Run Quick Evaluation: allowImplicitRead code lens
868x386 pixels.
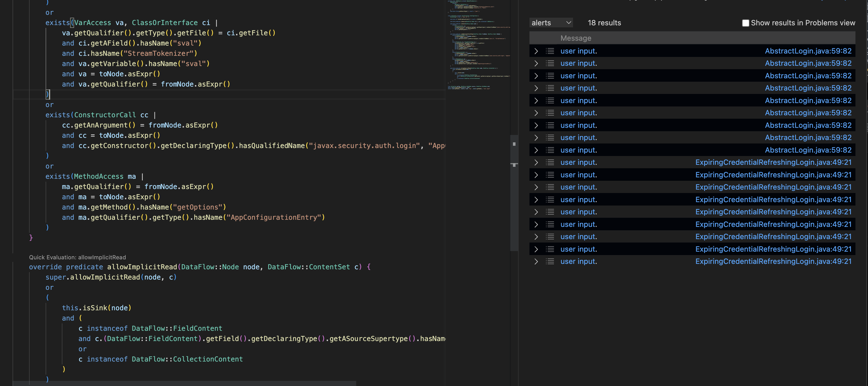pos(77,257)
